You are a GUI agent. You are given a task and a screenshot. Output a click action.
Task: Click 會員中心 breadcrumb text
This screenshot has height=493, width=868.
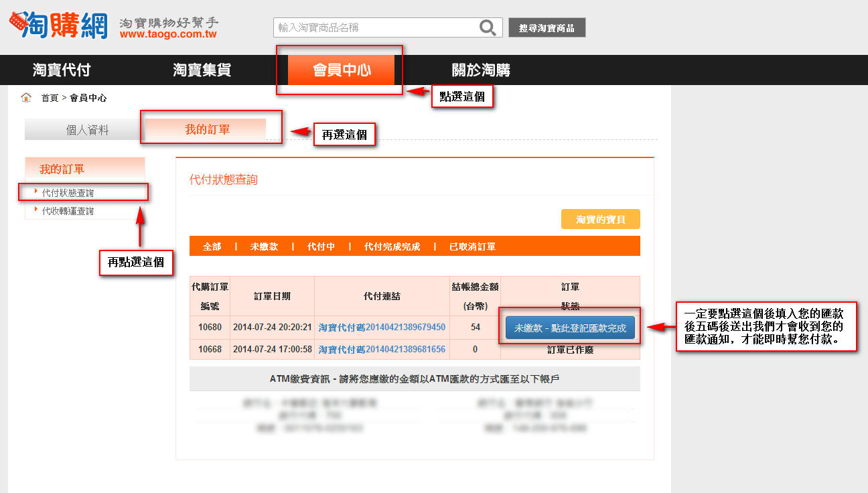point(88,98)
